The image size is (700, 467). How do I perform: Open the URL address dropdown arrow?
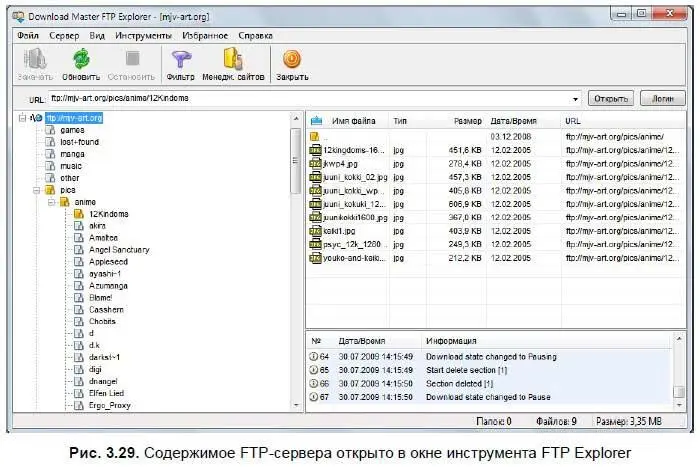click(x=576, y=99)
